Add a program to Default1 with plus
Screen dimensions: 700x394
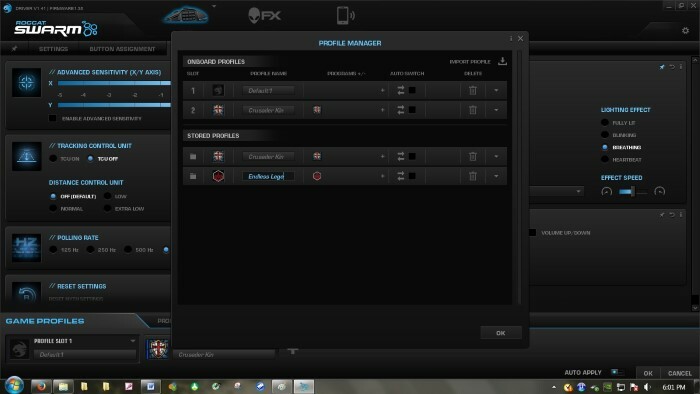coord(383,91)
